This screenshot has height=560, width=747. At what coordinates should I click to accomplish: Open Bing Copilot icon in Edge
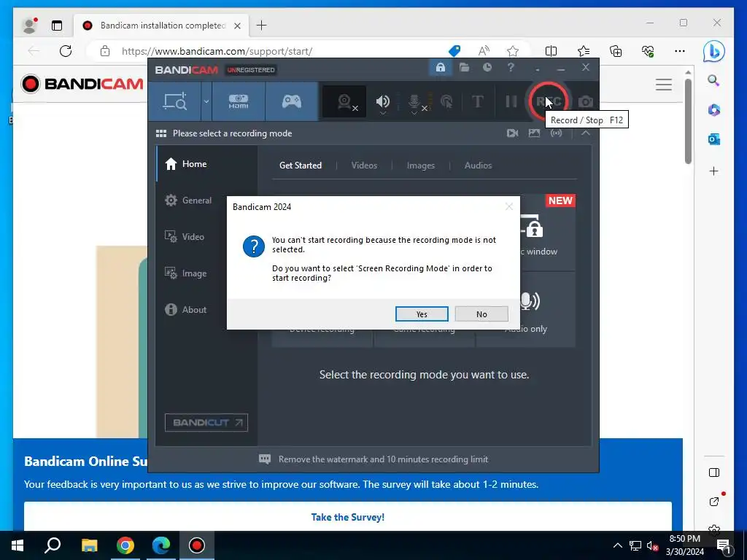click(x=713, y=51)
